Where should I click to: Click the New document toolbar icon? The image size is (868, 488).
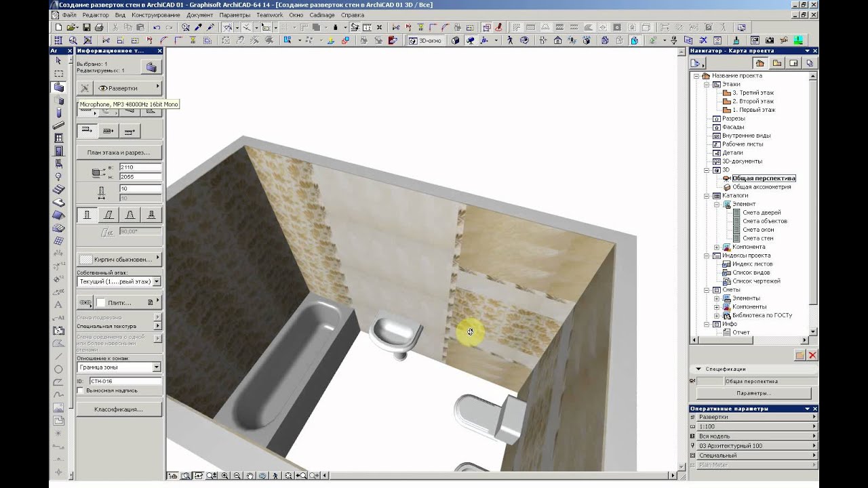click(x=58, y=27)
